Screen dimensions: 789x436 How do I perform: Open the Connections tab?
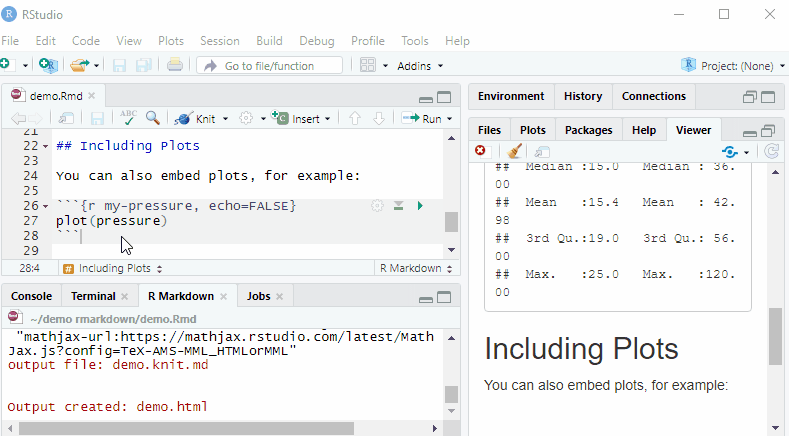pyautogui.click(x=654, y=96)
